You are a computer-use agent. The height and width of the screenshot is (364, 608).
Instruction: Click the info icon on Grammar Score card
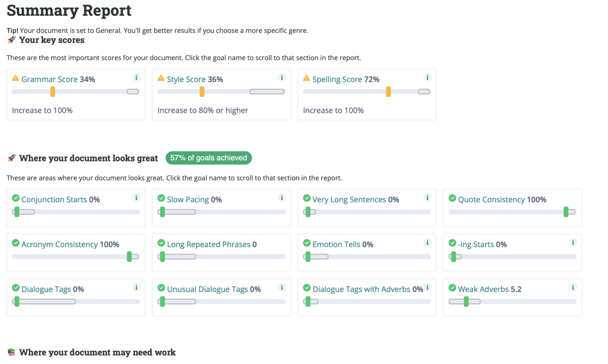coord(136,77)
